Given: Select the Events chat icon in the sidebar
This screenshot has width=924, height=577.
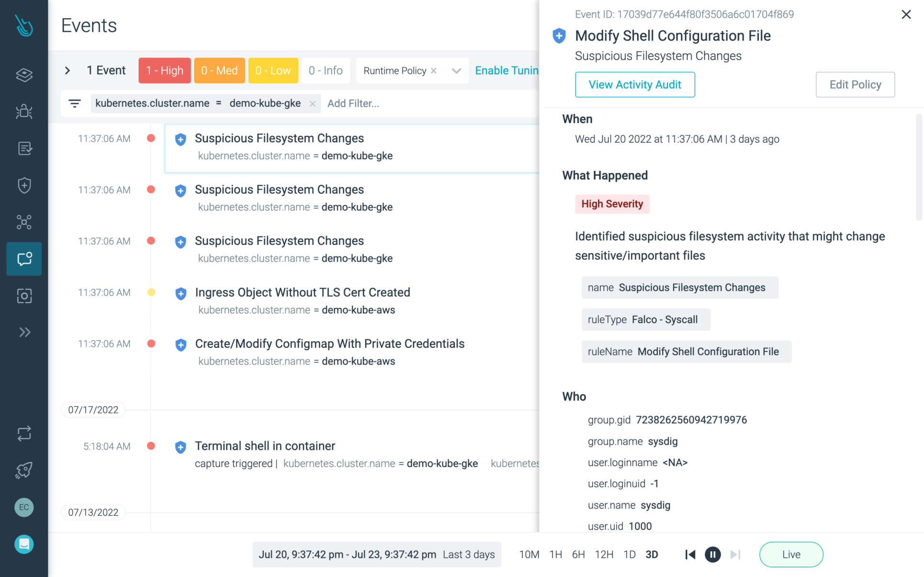Looking at the screenshot, I should tap(24, 259).
